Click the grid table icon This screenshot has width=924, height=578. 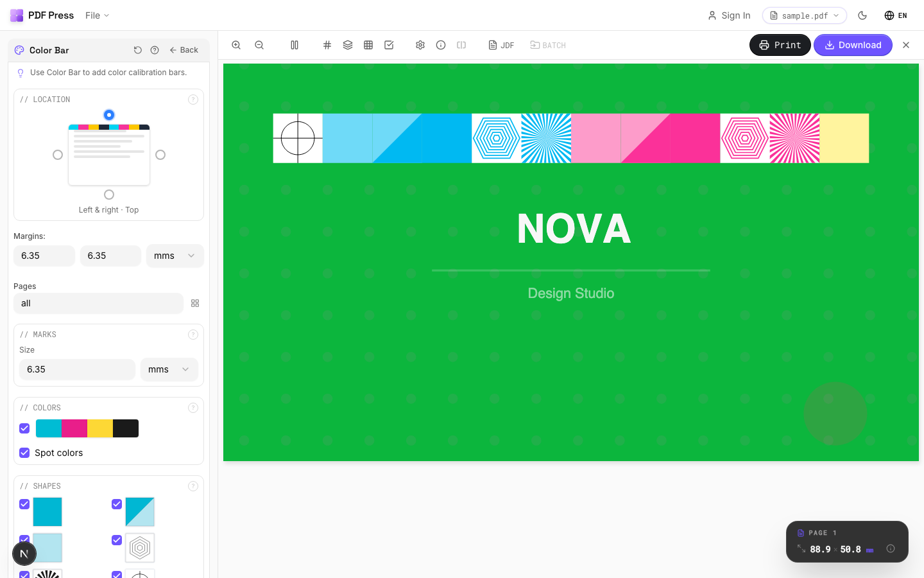(x=368, y=45)
